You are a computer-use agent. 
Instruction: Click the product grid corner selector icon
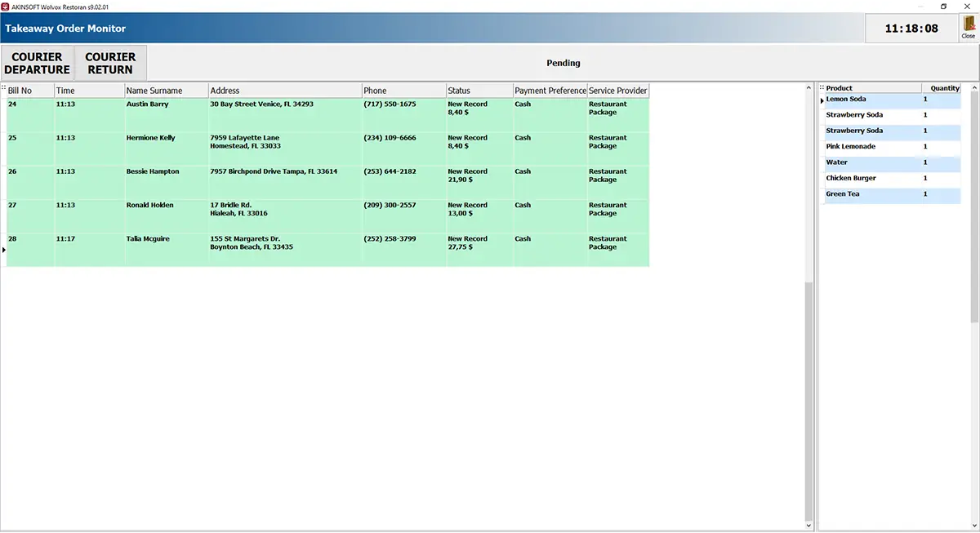tap(822, 88)
